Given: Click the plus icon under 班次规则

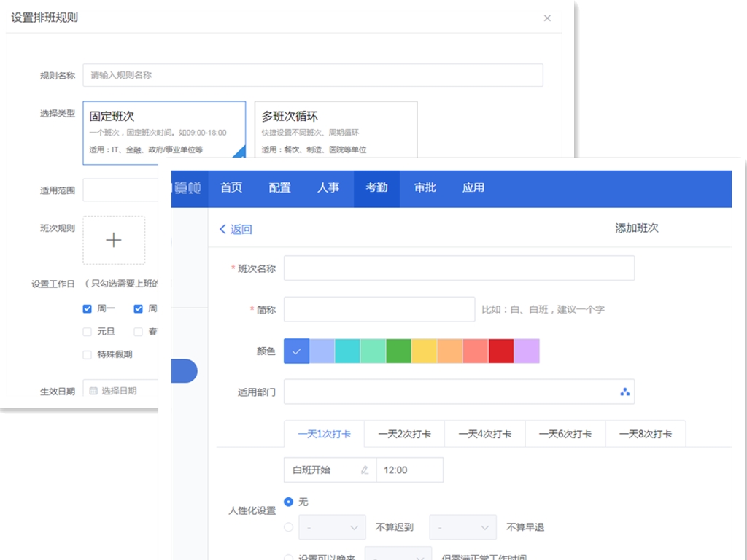Looking at the screenshot, I should click(114, 241).
